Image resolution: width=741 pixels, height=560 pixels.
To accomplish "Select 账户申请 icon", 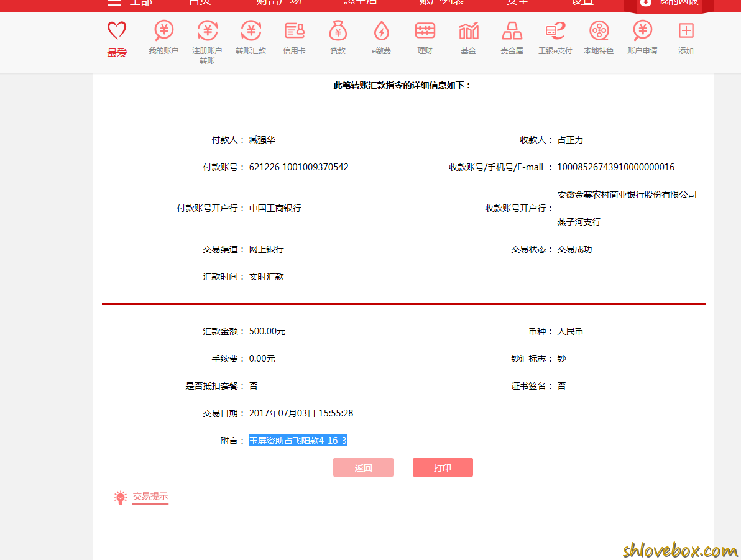I will point(642,30).
